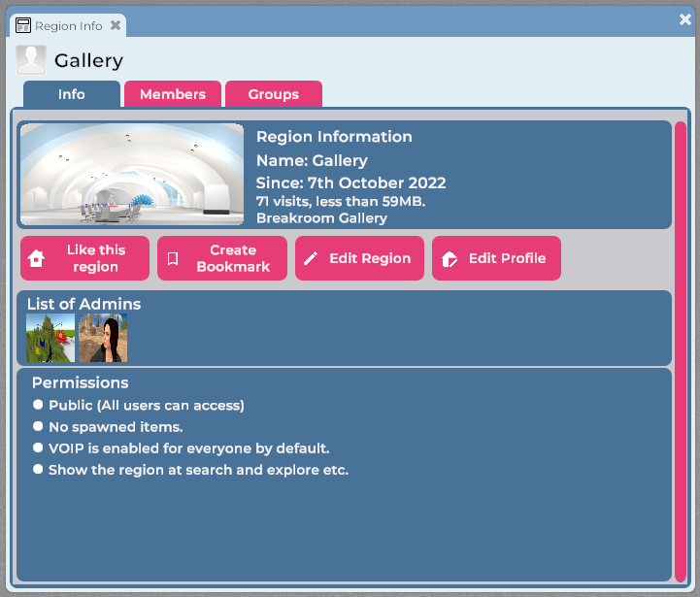Click the 'List of Admins' heading

pyautogui.click(x=83, y=304)
